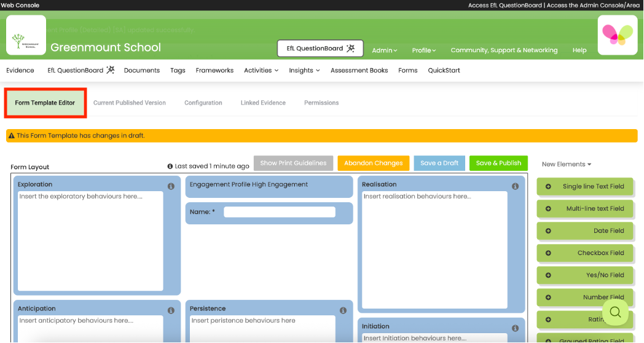Open the Profile dropdown menu
Screen dimensions: 644x343
click(424, 50)
